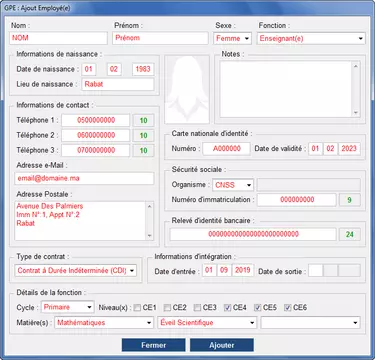The image size is (375, 360).
Task: Click the Téléphone 1 digit counter 10
Action: tap(144, 120)
